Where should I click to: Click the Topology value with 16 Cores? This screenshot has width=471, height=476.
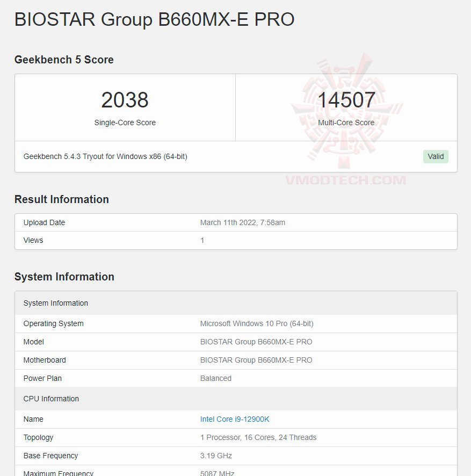(x=258, y=437)
